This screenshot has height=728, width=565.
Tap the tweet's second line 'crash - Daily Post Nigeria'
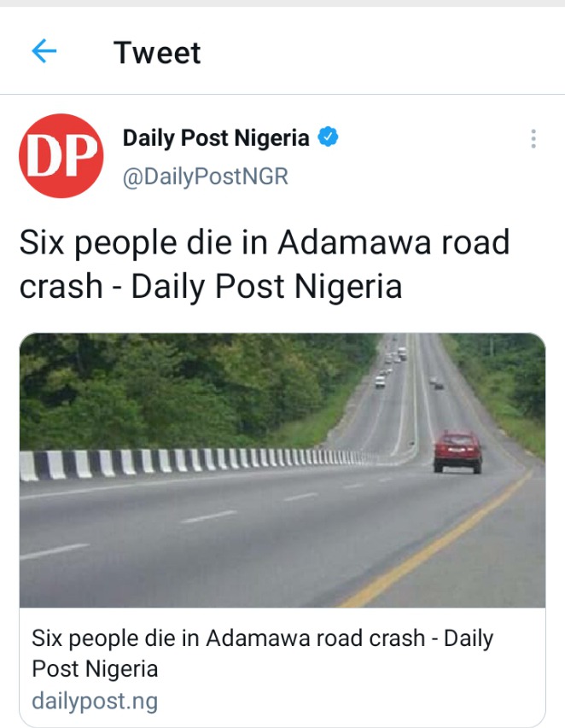(x=211, y=286)
